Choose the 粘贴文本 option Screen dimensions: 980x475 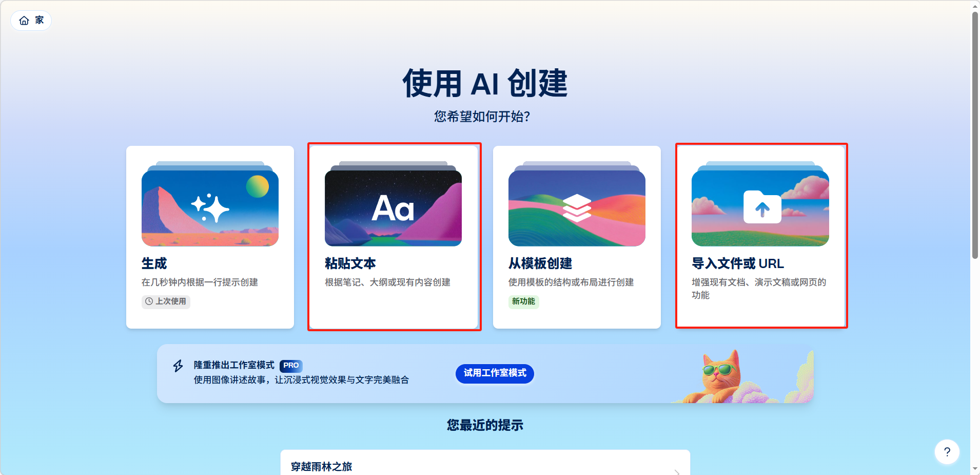click(394, 237)
